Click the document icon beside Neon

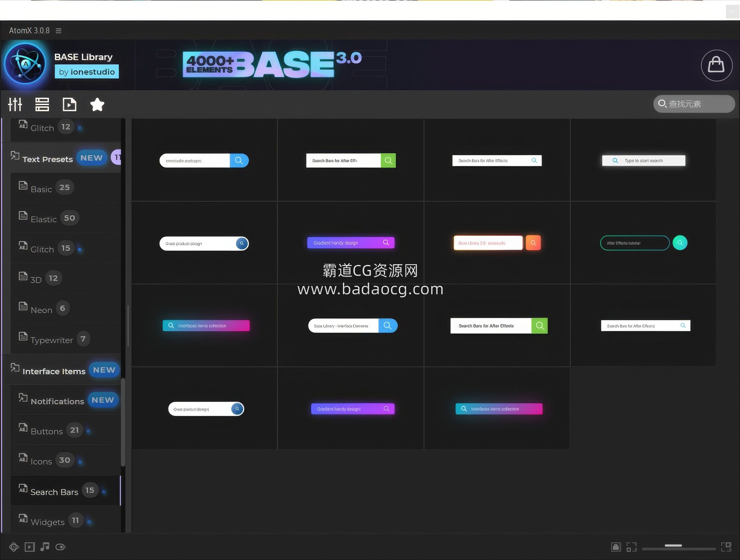click(23, 306)
